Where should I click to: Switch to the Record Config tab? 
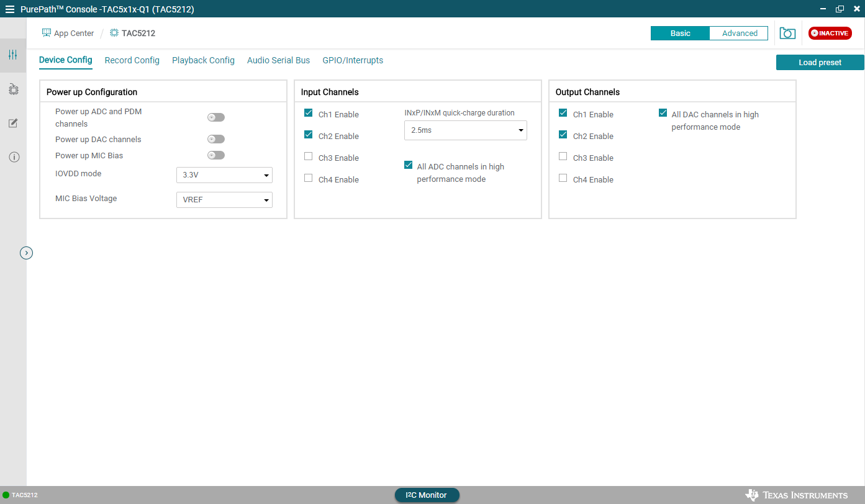tap(132, 60)
